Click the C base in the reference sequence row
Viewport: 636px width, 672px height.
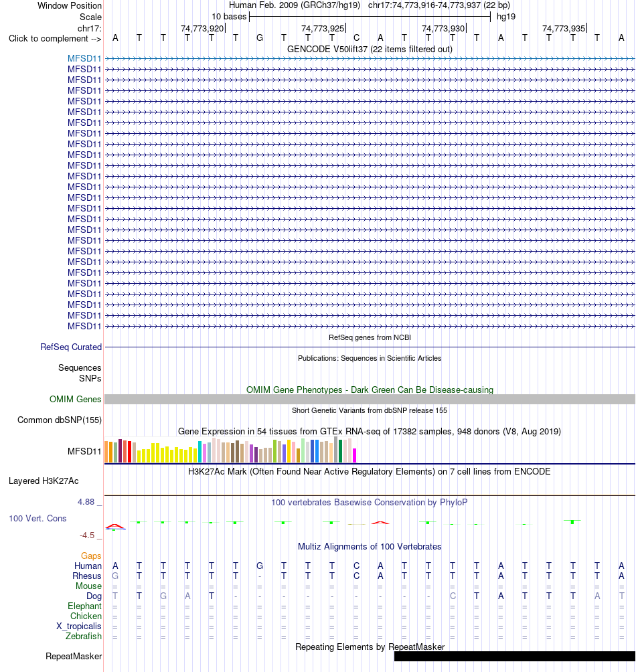[x=356, y=38]
